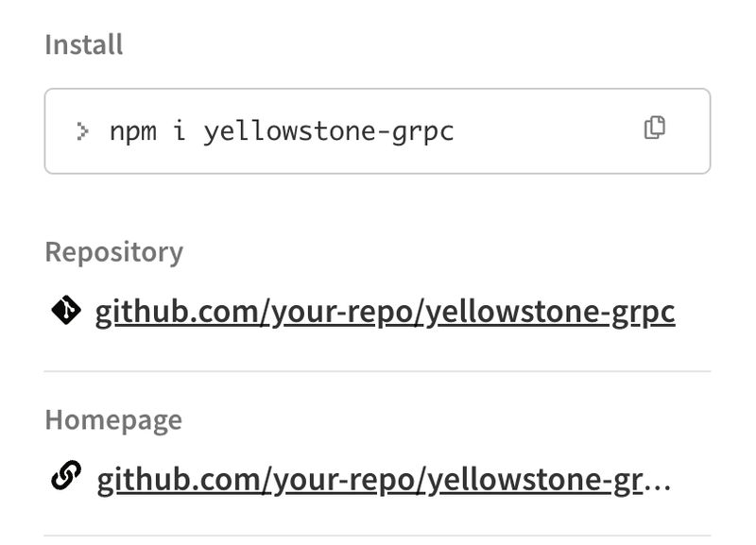Click the Repository section heading

pos(114,252)
